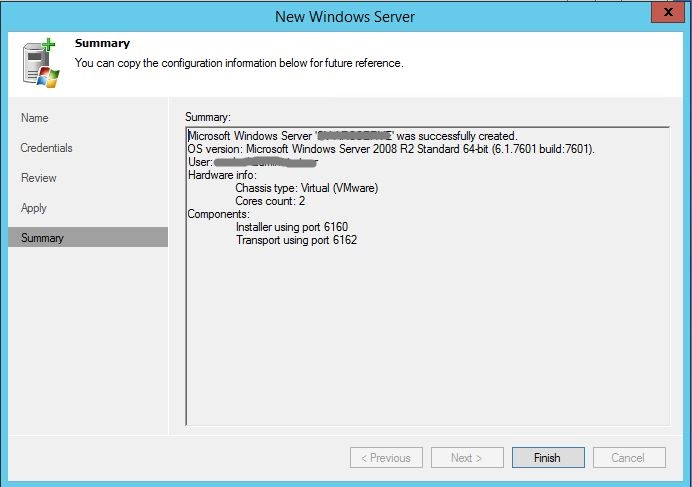Click the Previous button
Screen dimensions: 692x487
pyautogui.click(x=386, y=457)
